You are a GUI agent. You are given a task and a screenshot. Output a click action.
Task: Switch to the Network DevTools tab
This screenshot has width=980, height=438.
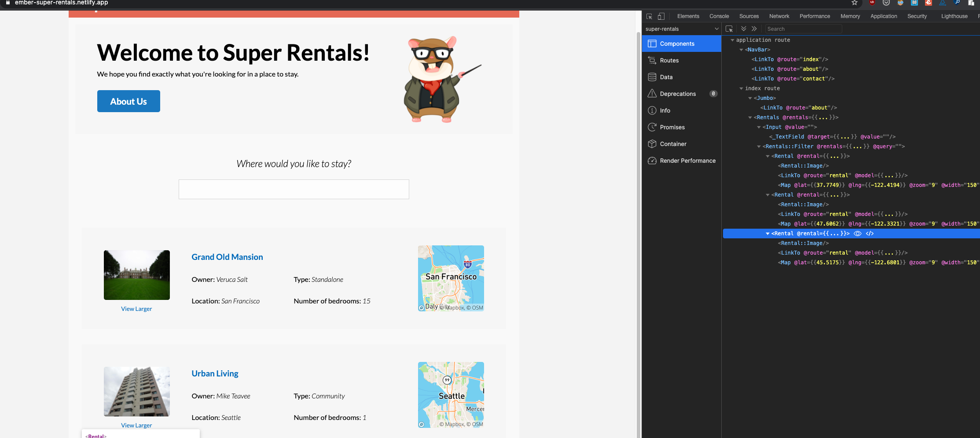(x=779, y=16)
